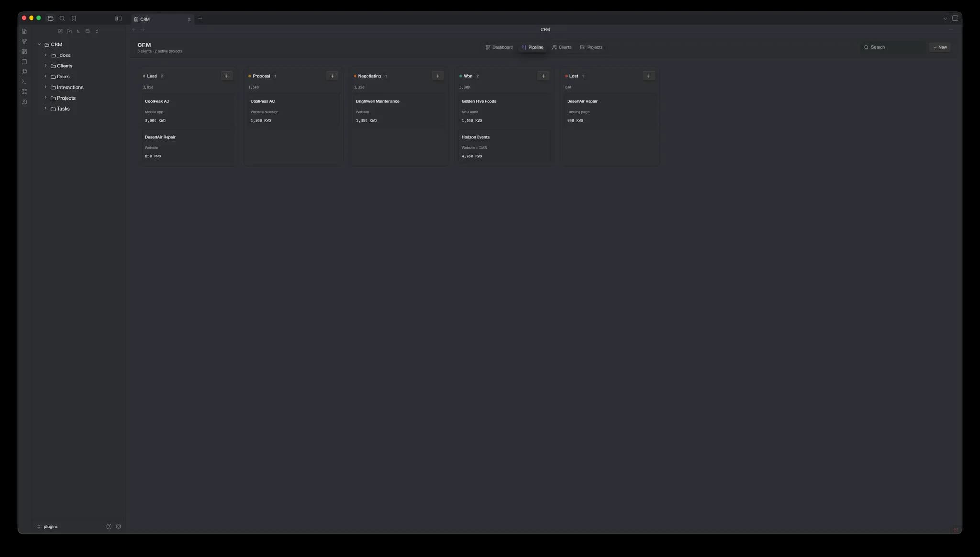980x557 pixels.
Task: Click the Lead column header label
Action: [152, 76]
